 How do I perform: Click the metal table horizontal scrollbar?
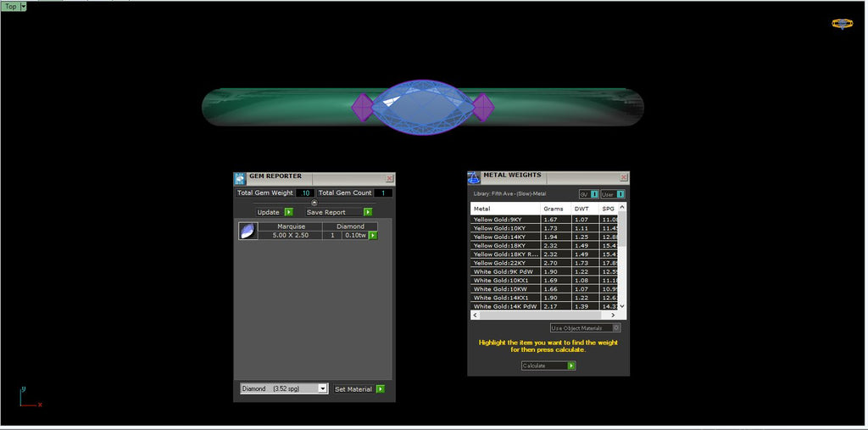542,315
